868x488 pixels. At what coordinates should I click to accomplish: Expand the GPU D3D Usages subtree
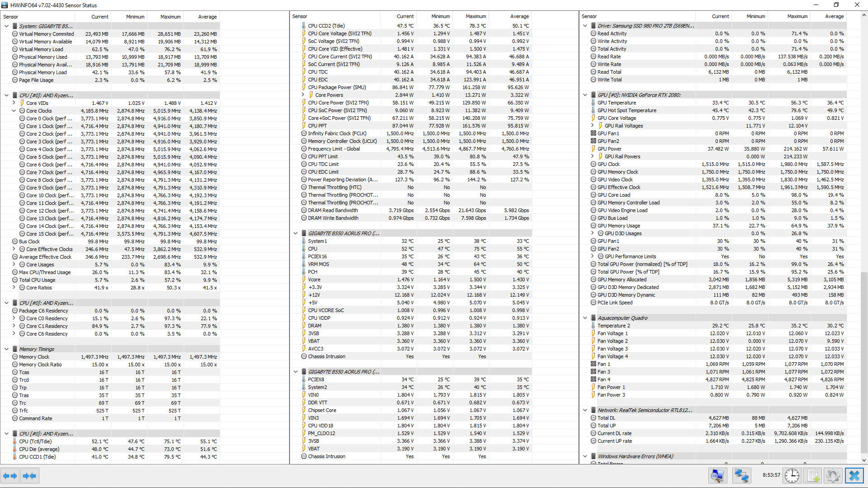[592, 233]
